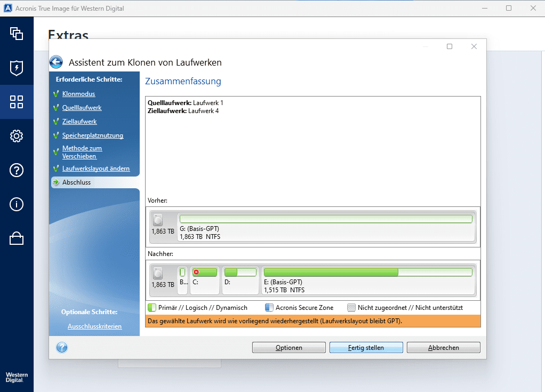Viewport: 545px width, 392px height.
Task: Click the disk icon in the Nachher panel
Action: click(158, 273)
